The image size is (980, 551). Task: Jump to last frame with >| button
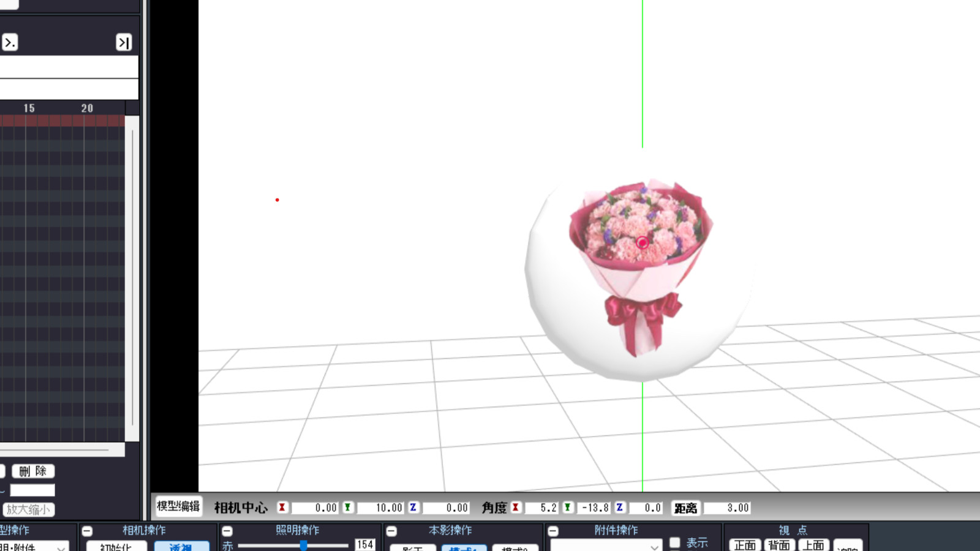pos(124,42)
